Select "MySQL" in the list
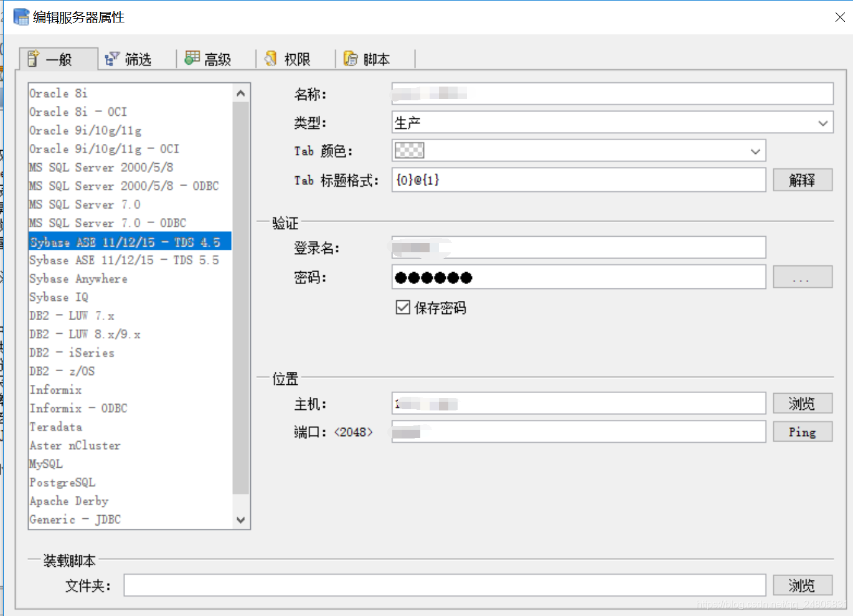Viewport: 853px width, 616px height. tap(130, 464)
